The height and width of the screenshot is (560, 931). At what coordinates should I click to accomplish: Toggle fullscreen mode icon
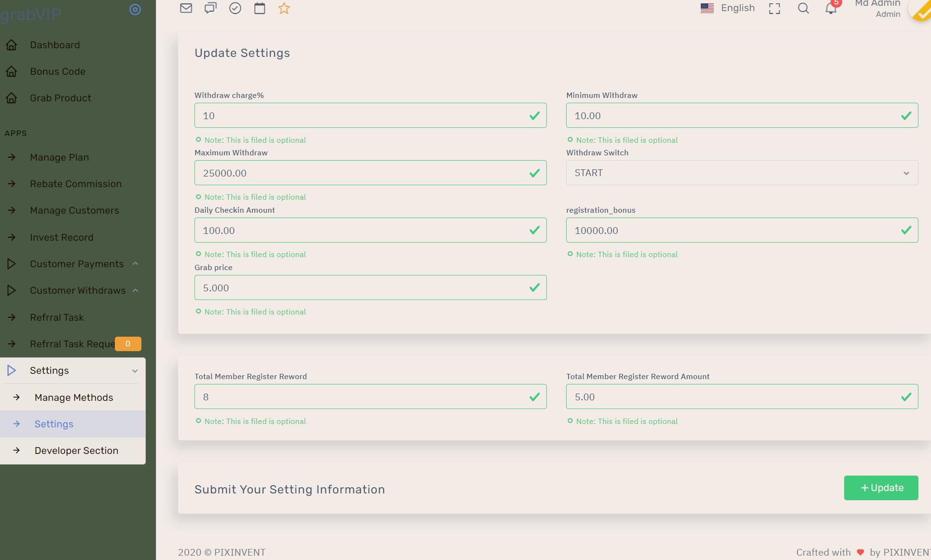pos(775,9)
